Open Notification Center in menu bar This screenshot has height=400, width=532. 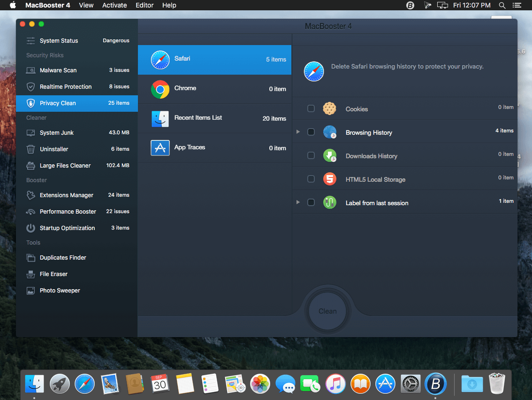click(x=517, y=5)
